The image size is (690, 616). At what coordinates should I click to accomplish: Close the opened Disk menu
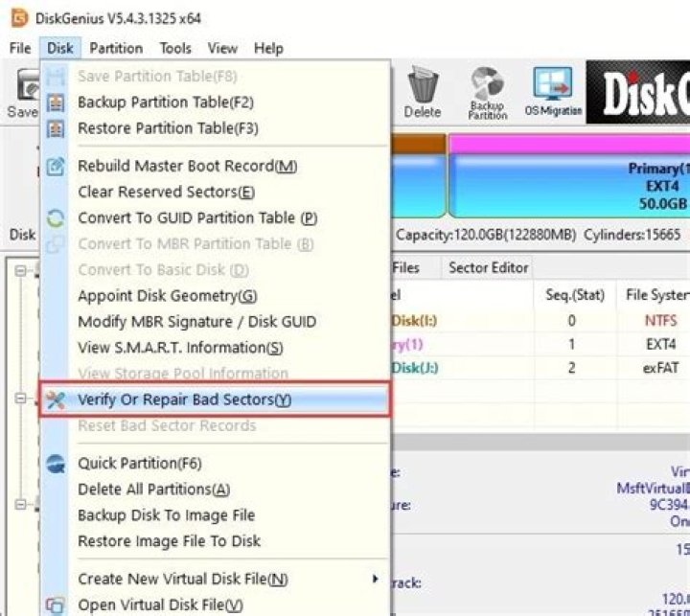click(60, 48)
